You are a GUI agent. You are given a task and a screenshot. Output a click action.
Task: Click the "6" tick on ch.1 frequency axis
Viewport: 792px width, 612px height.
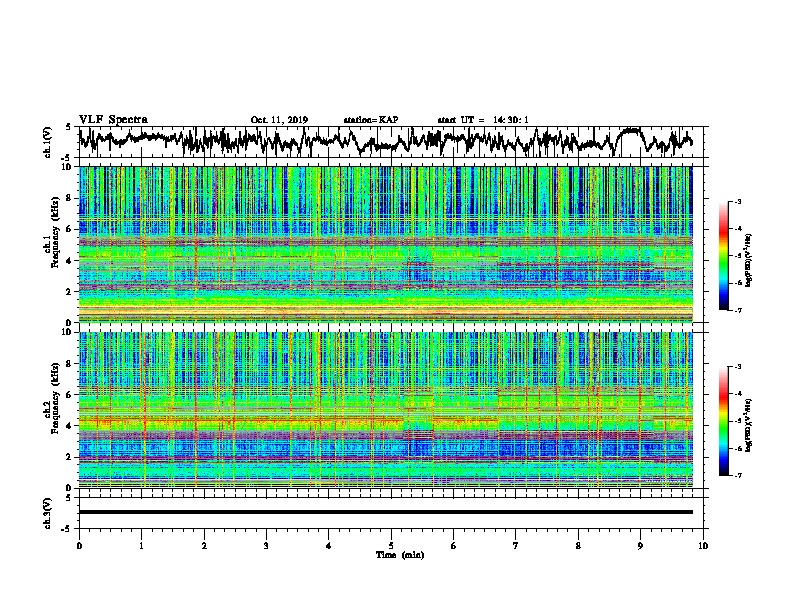point(71,229)
